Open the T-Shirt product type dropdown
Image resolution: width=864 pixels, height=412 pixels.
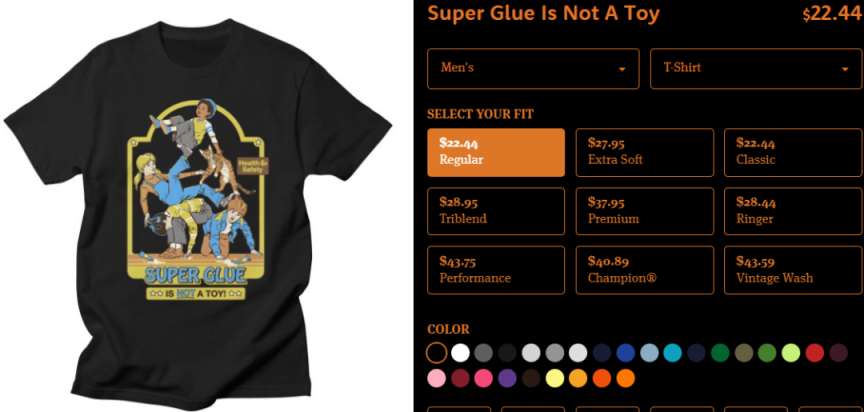[x=756, y=68]
